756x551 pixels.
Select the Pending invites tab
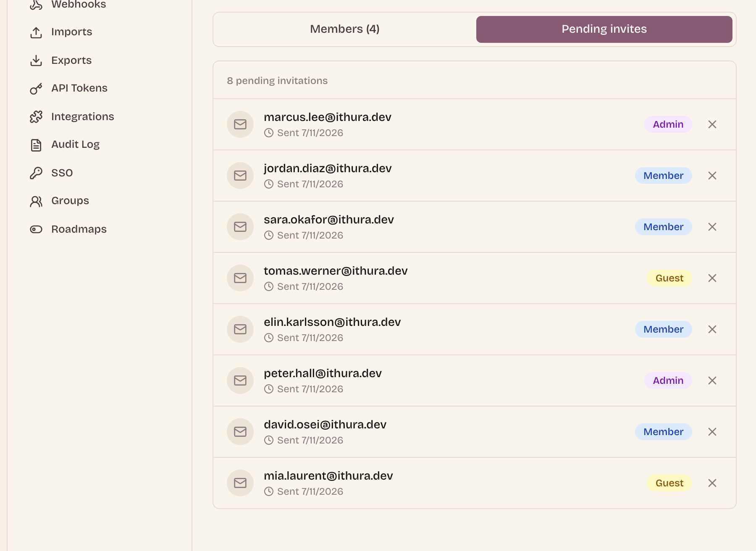coord(604,29)
